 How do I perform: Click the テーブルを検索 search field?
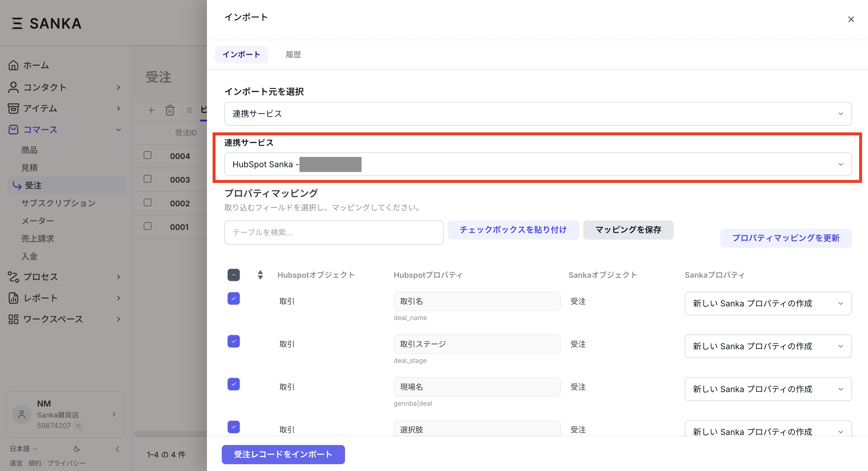(333, 232)
